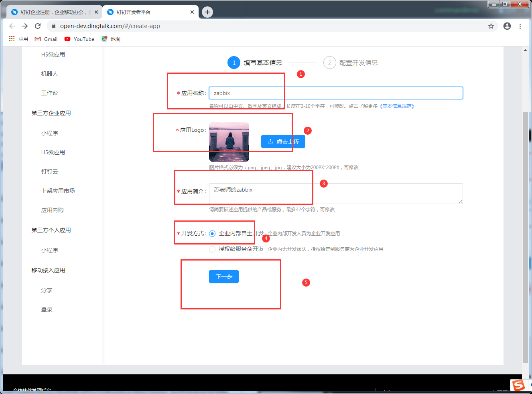Open the 《基本信息规范》 link
Viewport: 532px width, 394px height.
[x=397, y=106]
